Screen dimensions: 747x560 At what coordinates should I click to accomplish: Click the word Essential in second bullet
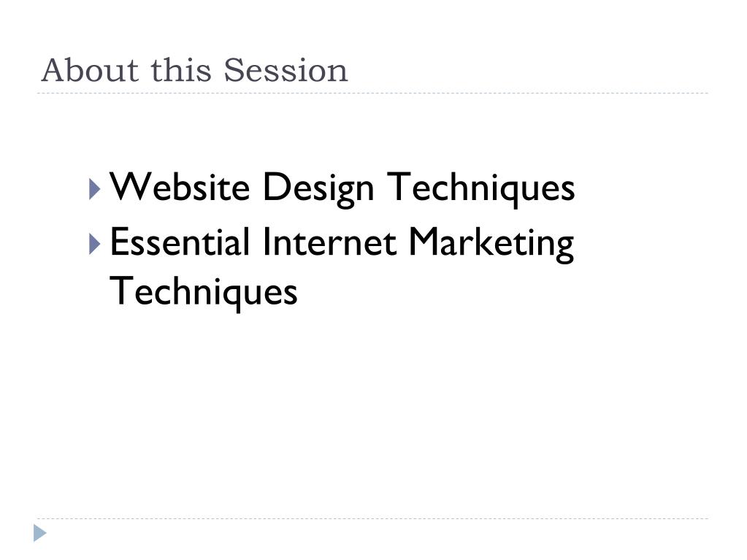point(180,242)
